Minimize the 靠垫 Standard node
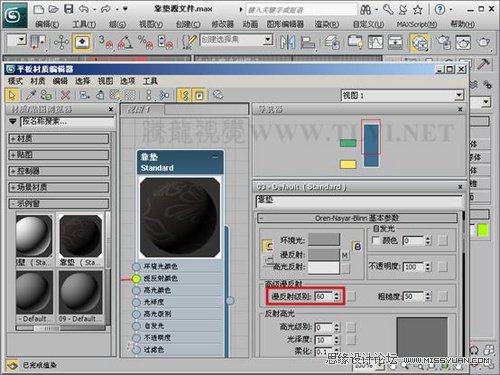This screenshot has height=375, width=500. pos(215,157)
